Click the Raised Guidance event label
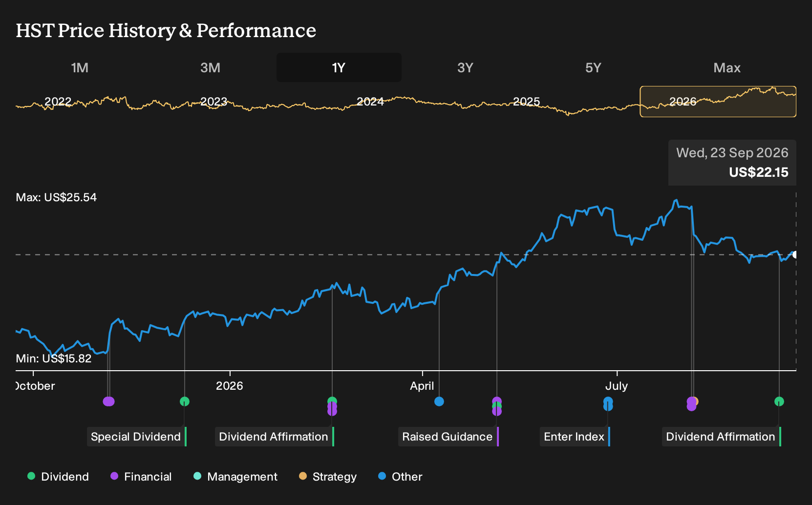The image size is (812, 505). coord(448,437)
